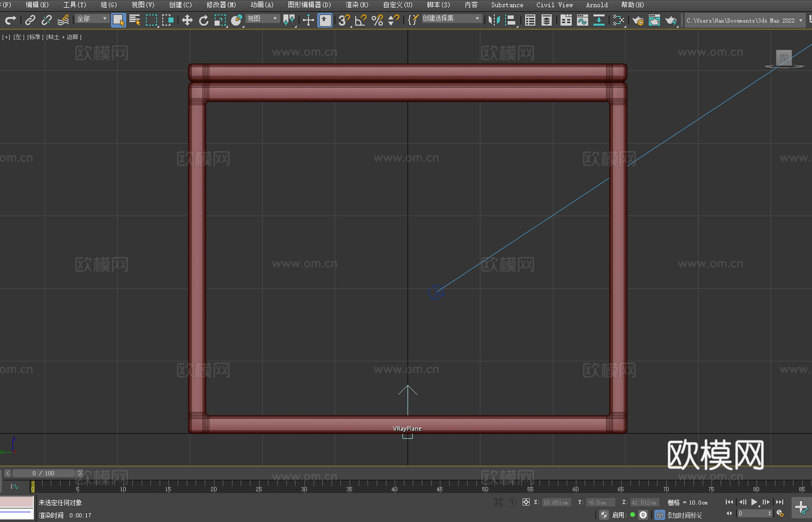Toggle Selection Lock padlock icon
The height and width of the screenshot is (522, 812).
(512, 502)
